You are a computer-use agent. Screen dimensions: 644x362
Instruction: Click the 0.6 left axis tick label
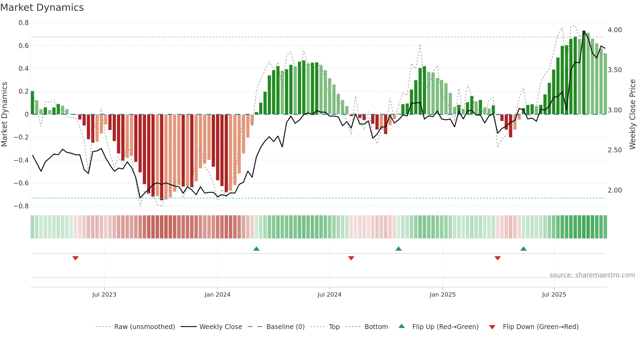(x=24, y=46)
